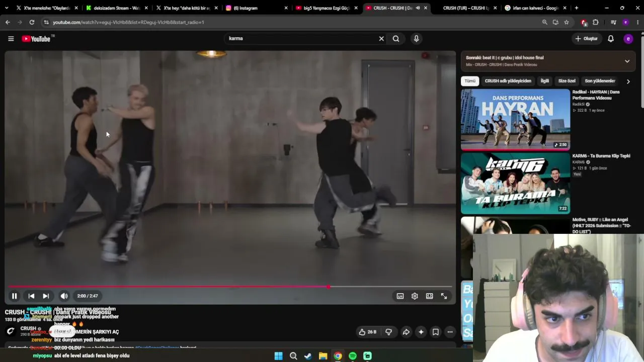The height and width of the screenshot is (362, 644).
Task: Switch to deksizadam Stream tab
Action: click(116, 8)
